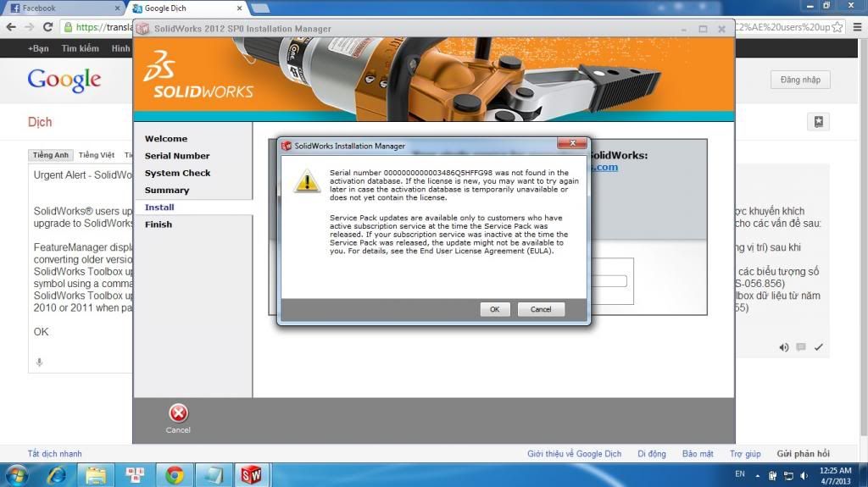Open the Windows Start menu

click(x=17, y=475)
